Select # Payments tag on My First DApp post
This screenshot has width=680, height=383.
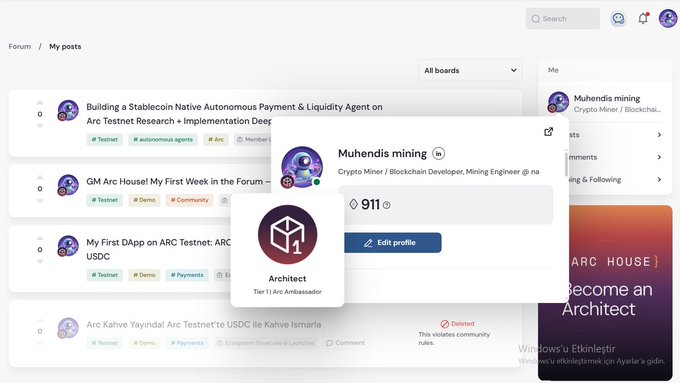[x=187, y=275]
